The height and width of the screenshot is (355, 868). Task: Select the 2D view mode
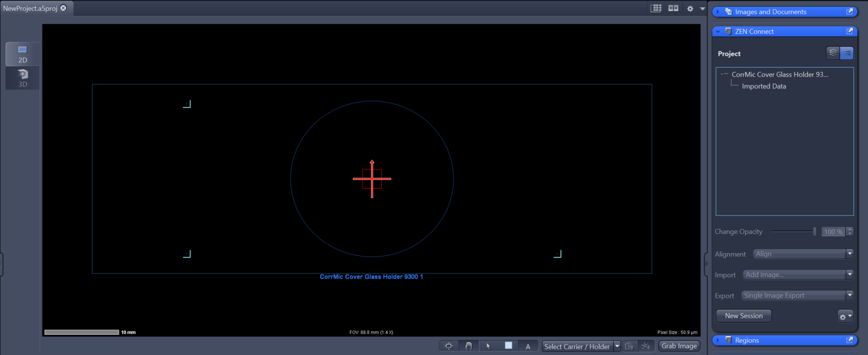pyautogui.click(x=22, y=54)
